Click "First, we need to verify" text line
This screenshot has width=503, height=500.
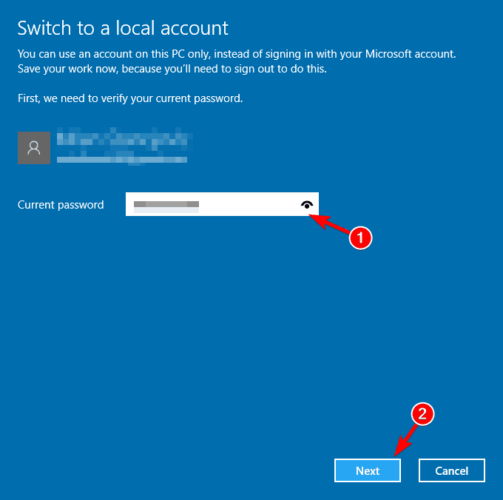[x=130, y=99]
